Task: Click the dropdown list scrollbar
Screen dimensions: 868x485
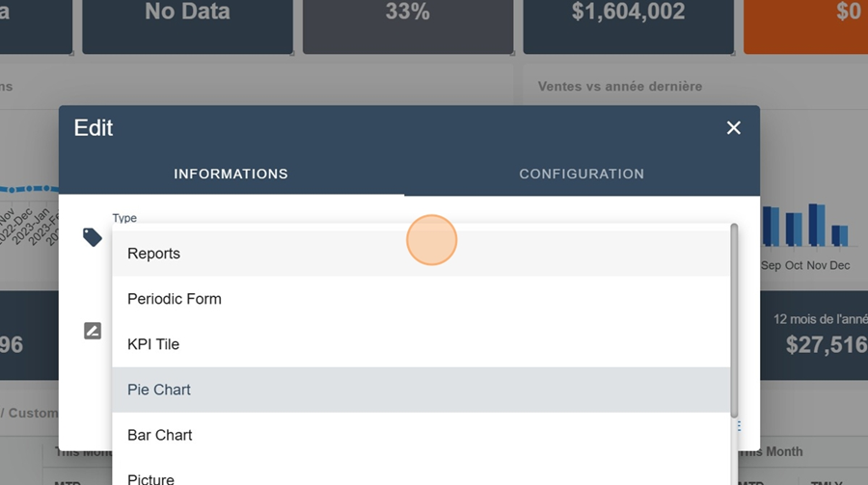Action: pyautogui.click(x=734, y=318)
